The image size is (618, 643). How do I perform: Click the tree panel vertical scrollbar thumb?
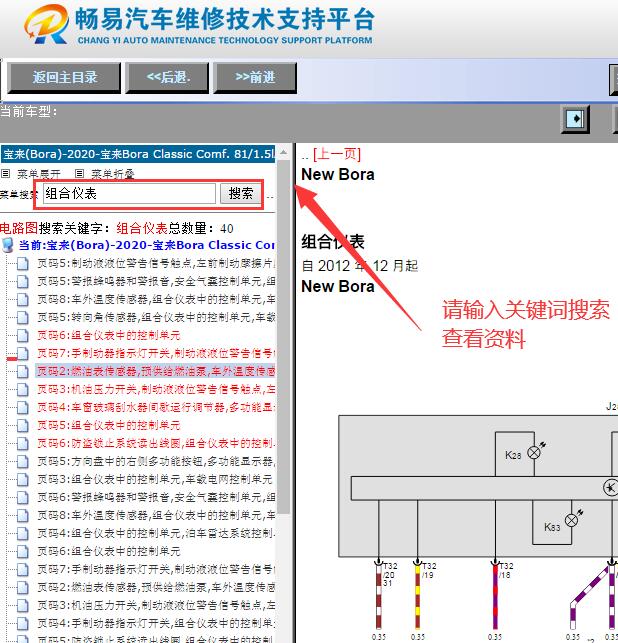[283, 336]
